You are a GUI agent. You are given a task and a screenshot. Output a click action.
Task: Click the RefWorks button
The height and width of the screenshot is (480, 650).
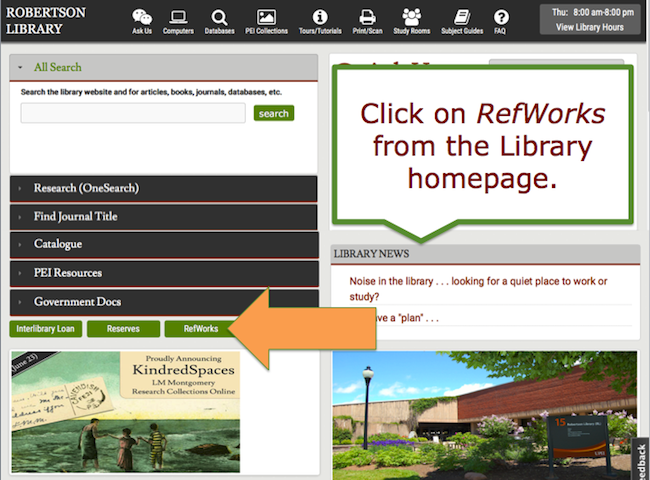pos(200,329)
